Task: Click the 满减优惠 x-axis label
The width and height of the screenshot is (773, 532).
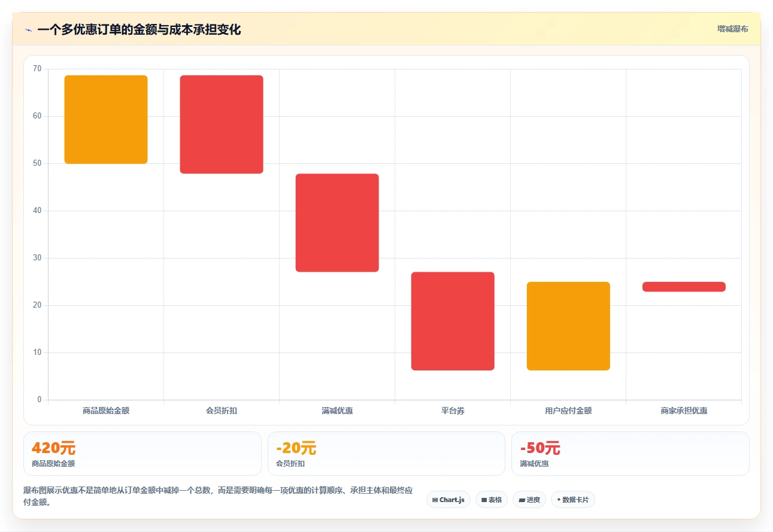Action: [x=337, y=411]
